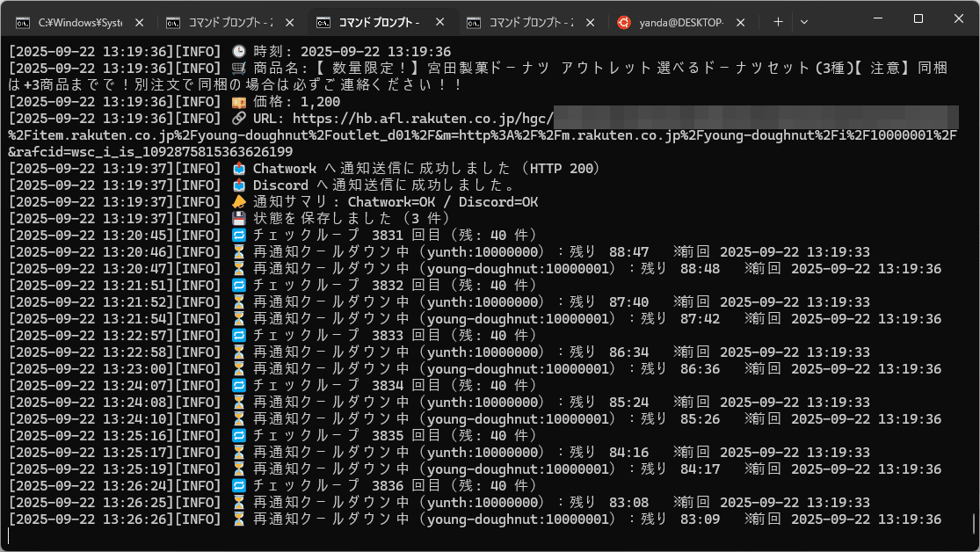Click the loop icon on the チェックループ 3831 line

(x=238, y=235)
